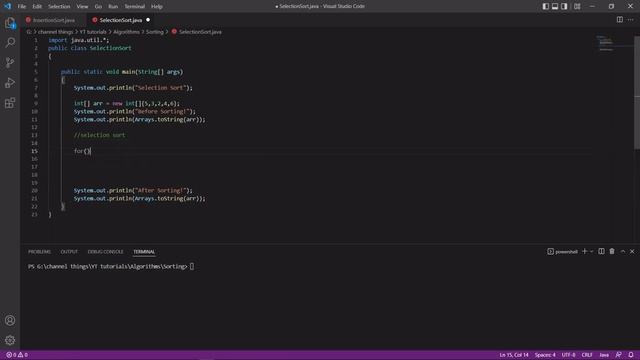Image resolution: width=640 pixels, height=360 pixels.
Task: Open the Source Control view
Action: pyautogui.click(x=10, y=62)
